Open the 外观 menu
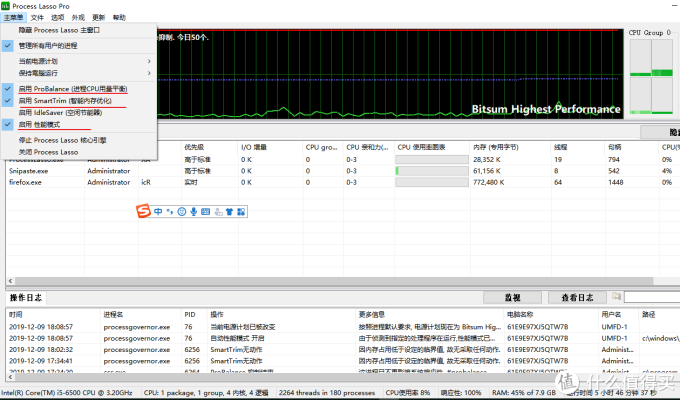Screen dimensions: 680x400 78,17
